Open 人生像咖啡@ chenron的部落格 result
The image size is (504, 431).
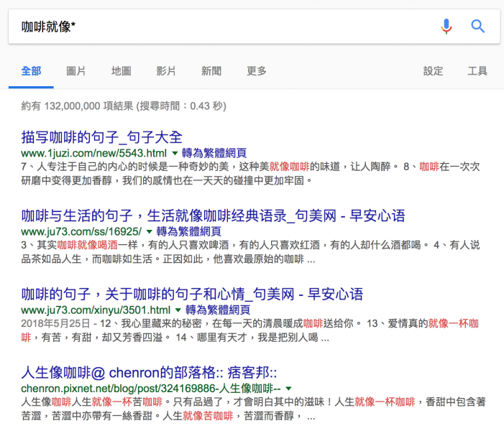[150, 372]
